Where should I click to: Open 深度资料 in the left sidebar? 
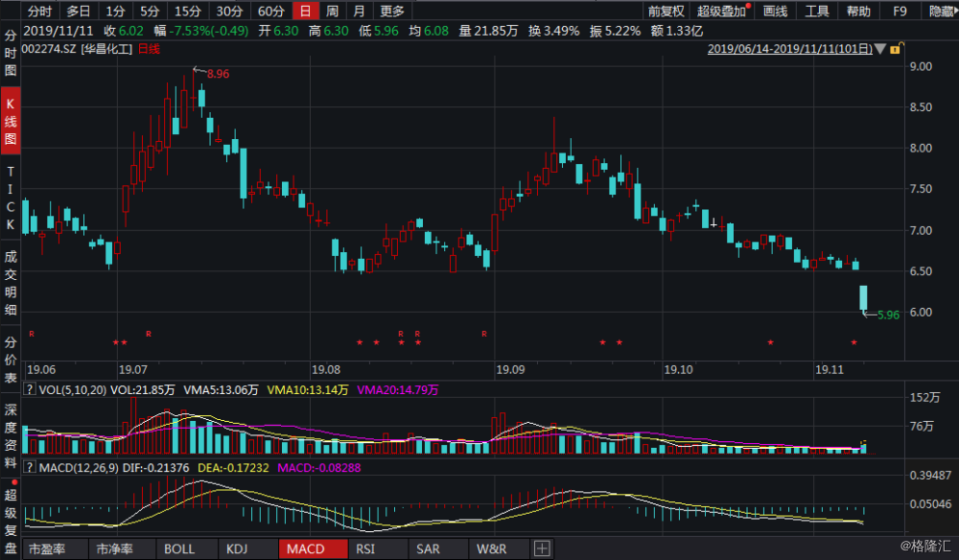pyautogui.click(x=11, y=436)
